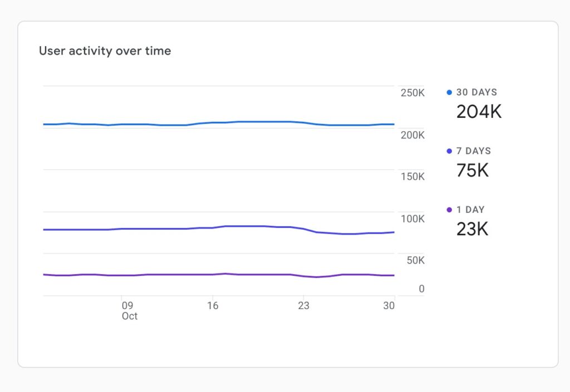Click the blue 30 DAYS legend dot

click(x=449, y=92)
